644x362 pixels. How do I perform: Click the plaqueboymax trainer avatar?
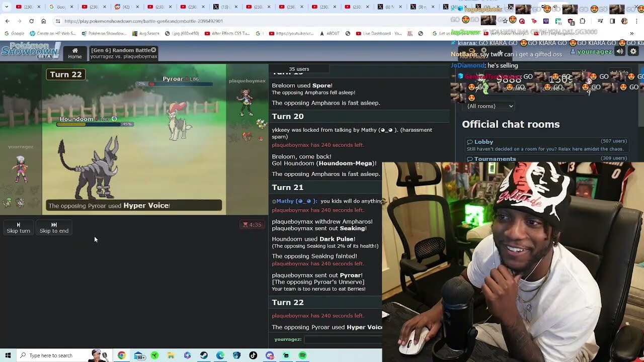point(246,103)
